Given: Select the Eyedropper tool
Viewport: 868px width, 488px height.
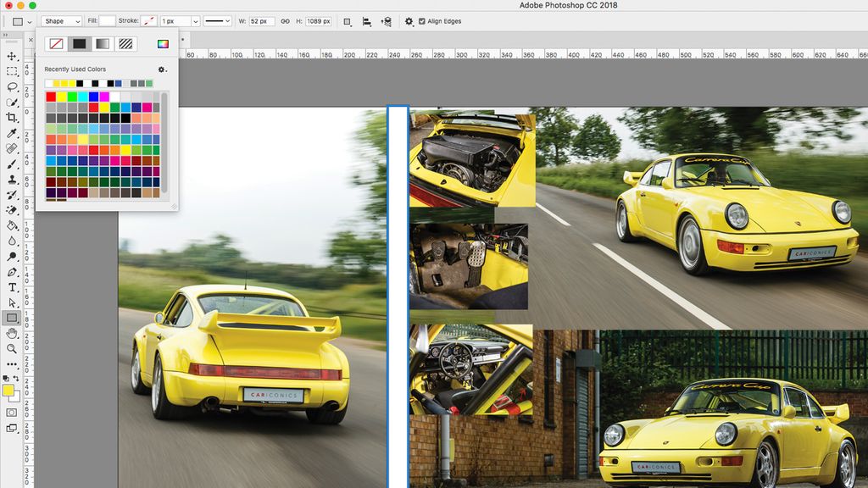Looking at the screenshot, I should 11,134.
